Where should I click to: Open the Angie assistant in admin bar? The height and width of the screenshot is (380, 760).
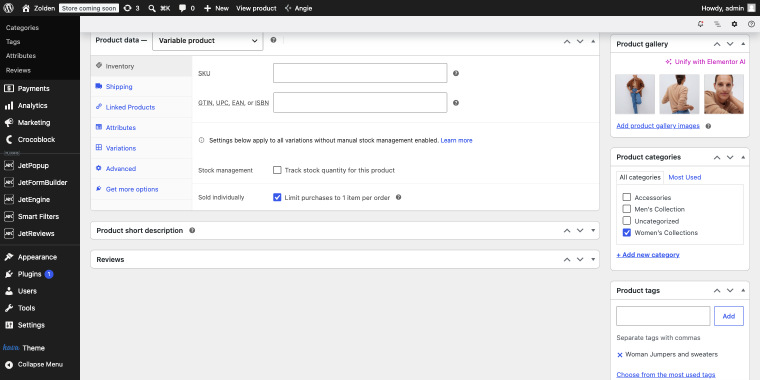point(298,8)
